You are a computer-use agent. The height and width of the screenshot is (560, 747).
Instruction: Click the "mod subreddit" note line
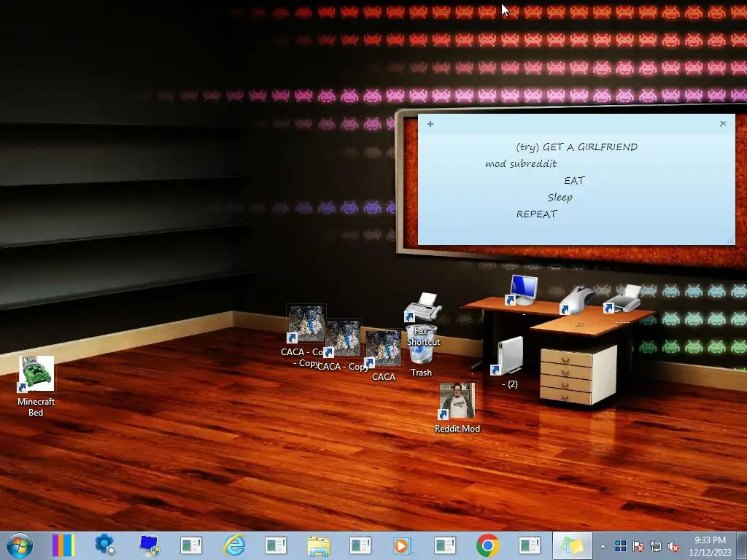click(521, 164)
